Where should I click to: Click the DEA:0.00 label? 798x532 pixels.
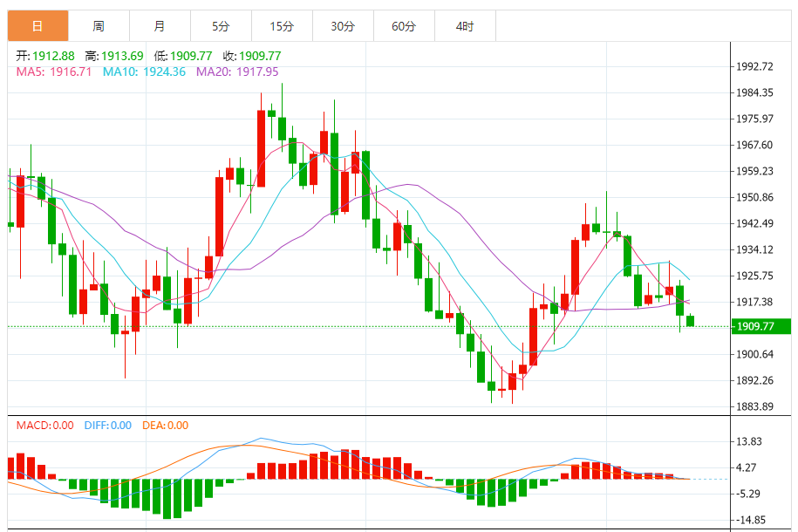(166, 425)
